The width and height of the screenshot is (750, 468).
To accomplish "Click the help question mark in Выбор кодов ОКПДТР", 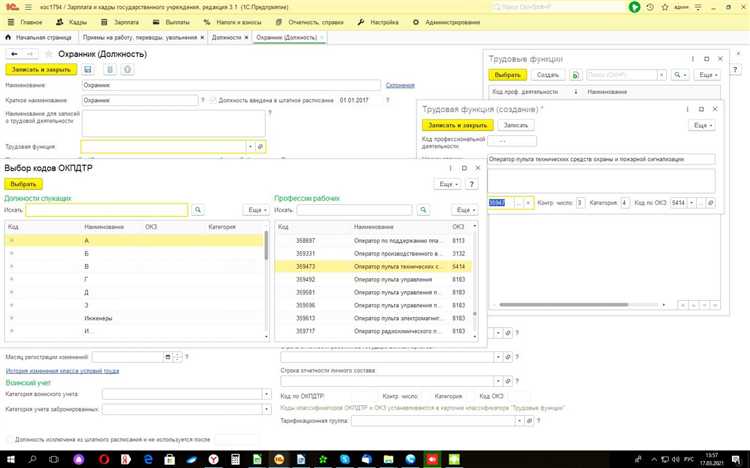I will click(x=472, y=184).
